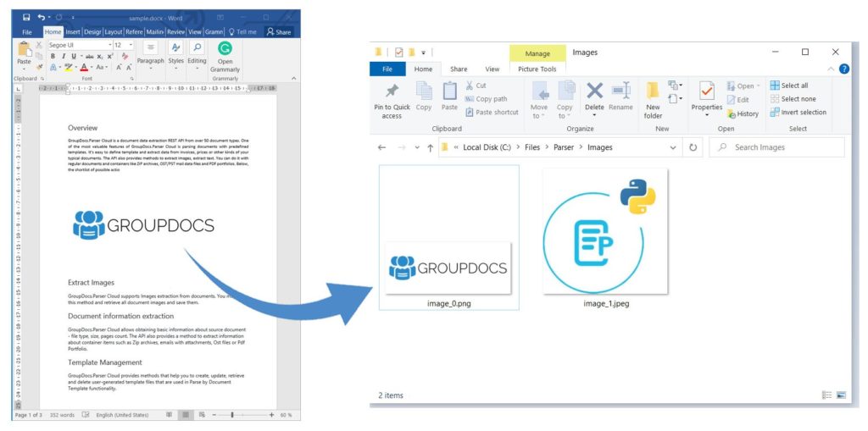Screen dimensions: 868x431
Task: Switch to the Insert tab in Word
Action: coord(73,32)
